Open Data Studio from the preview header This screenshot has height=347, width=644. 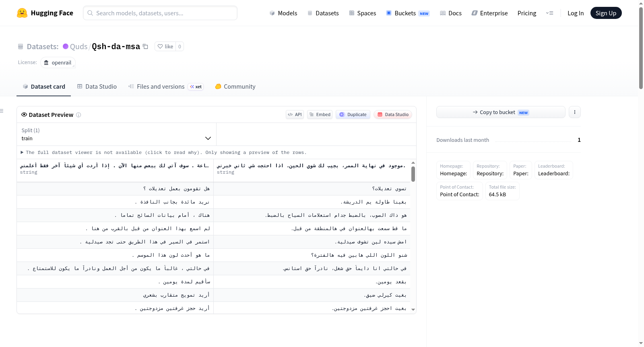pyautogui.click(x=393, y=114)
